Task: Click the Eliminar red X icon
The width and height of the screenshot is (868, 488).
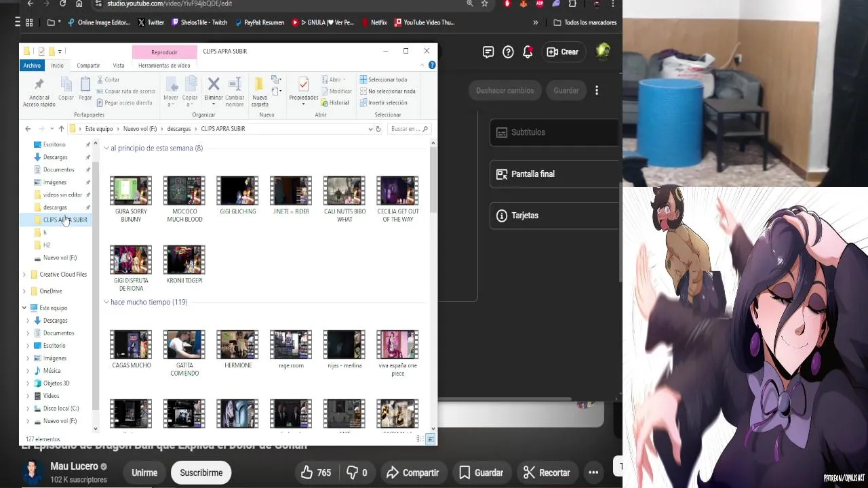Action: [x=214, y=84]
